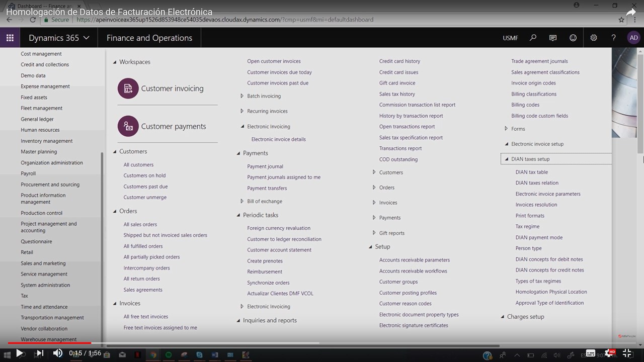Open Customer posting profiles

[x=408, y=293]
